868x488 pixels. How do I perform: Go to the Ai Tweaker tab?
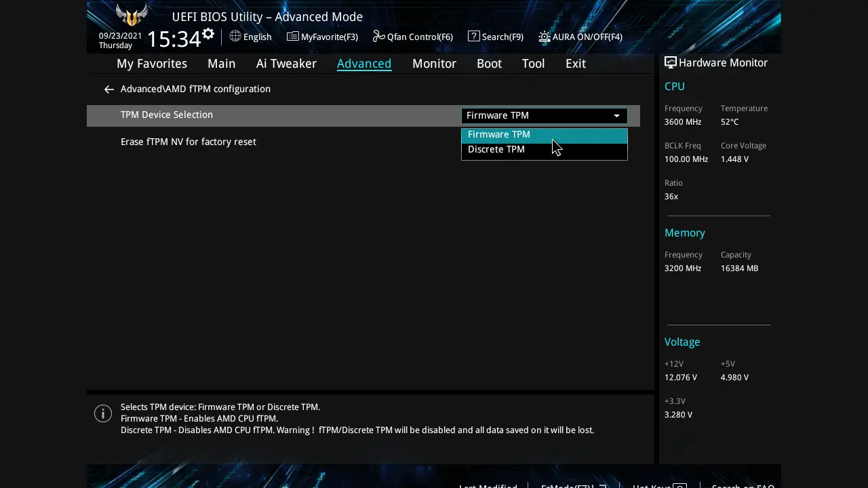click(286, 64)
